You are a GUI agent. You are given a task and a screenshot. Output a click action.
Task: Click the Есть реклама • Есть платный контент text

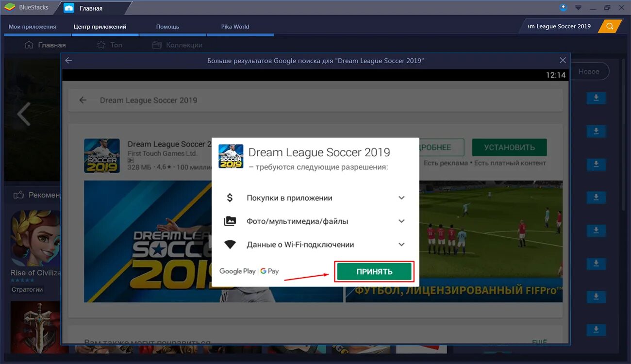485,163
